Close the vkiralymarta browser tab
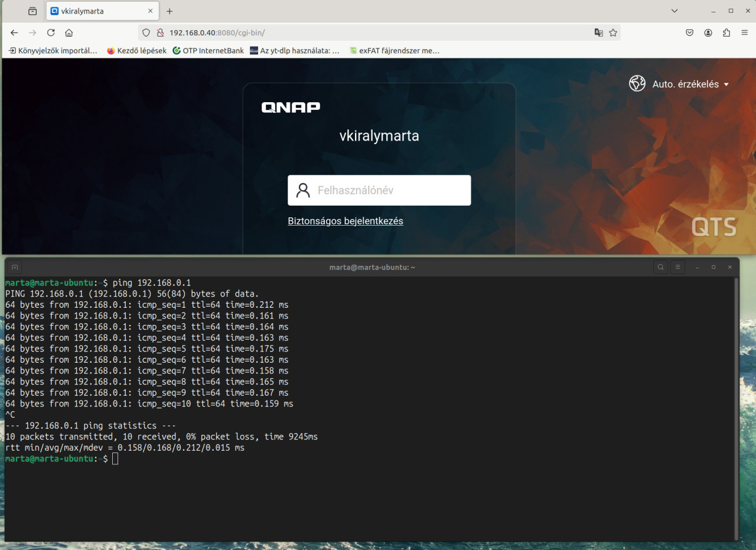756x550 pixels. [151, 11]
